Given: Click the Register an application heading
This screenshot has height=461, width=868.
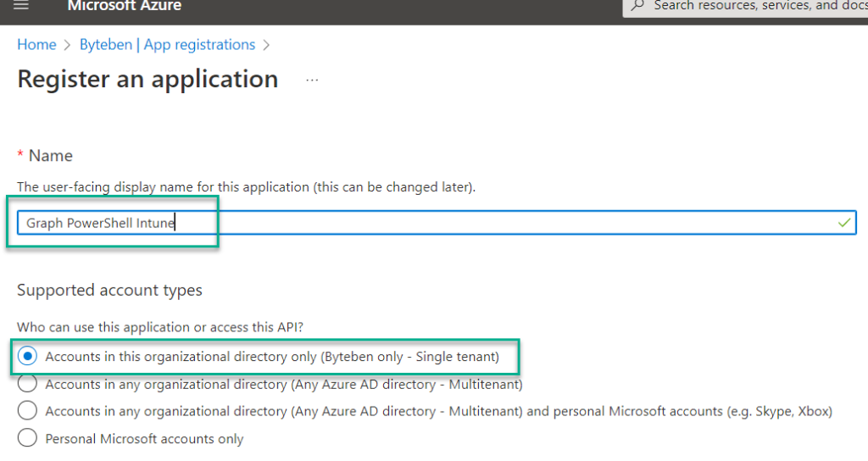Looking at the screenshot, I should tap(147, 80).
